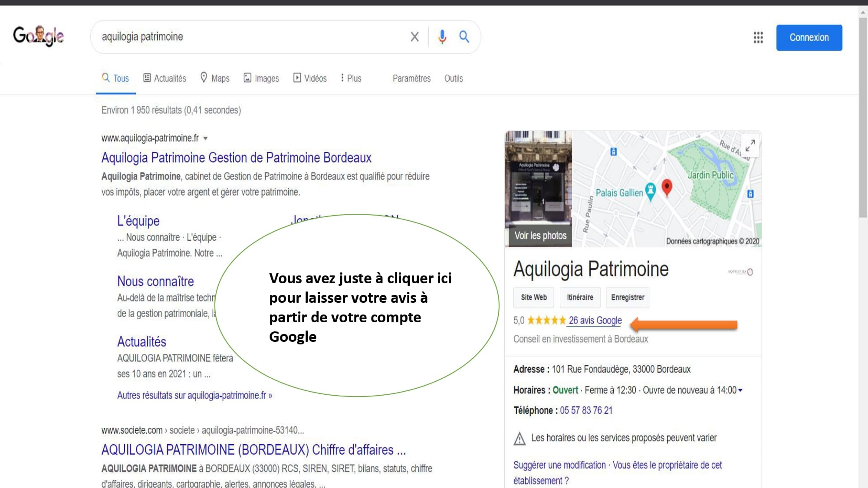This screenshot has height=488, width=868.
Task: Open the Plus menu
Action: click(351, 78)
